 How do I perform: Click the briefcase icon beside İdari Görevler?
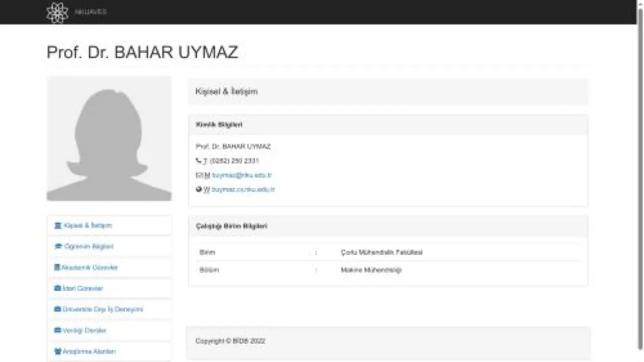[57, 289]
